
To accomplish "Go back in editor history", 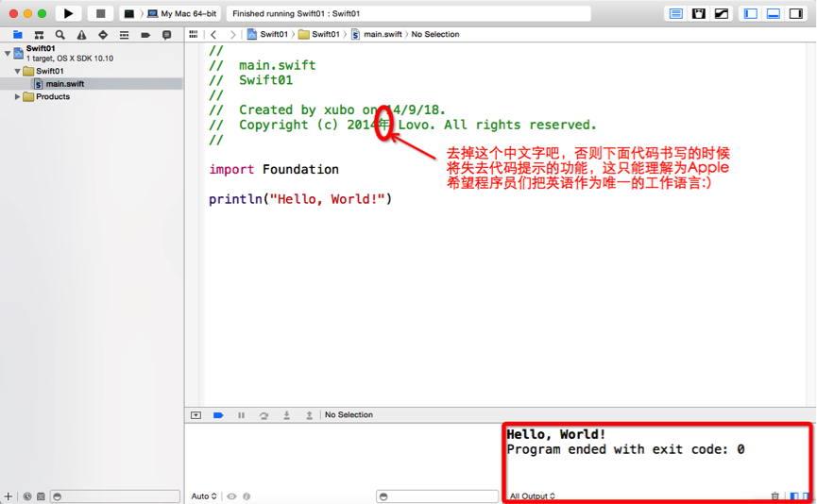I will (x=213, y=34).
